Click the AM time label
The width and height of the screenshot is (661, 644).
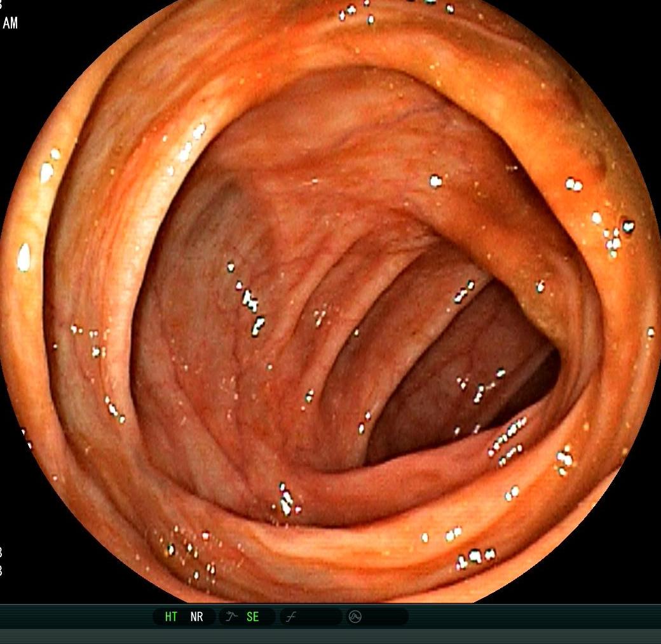[10, 23]
